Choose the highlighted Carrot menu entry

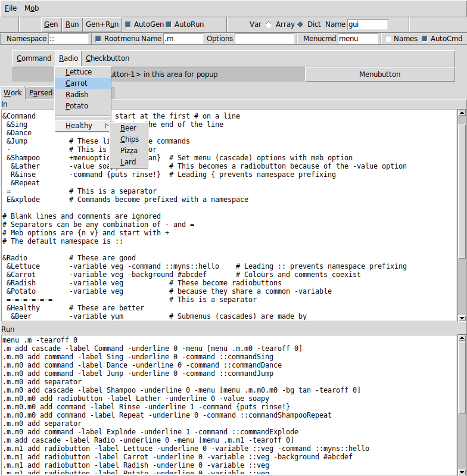pyautogui.click(x=83, y=83)
